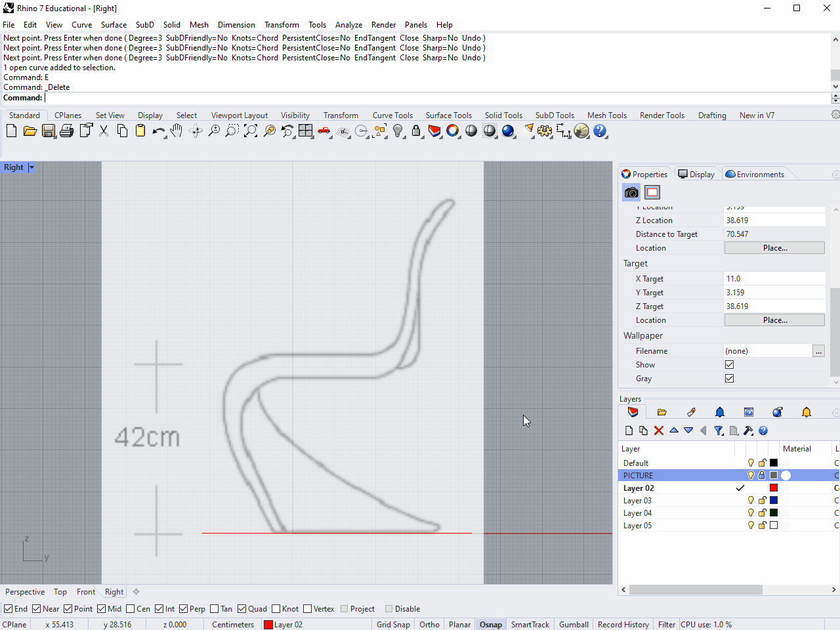Viewport: 840px width, 630px height.
Task: Open Options with the gear icon in toolbar
Action: point(545,131)
